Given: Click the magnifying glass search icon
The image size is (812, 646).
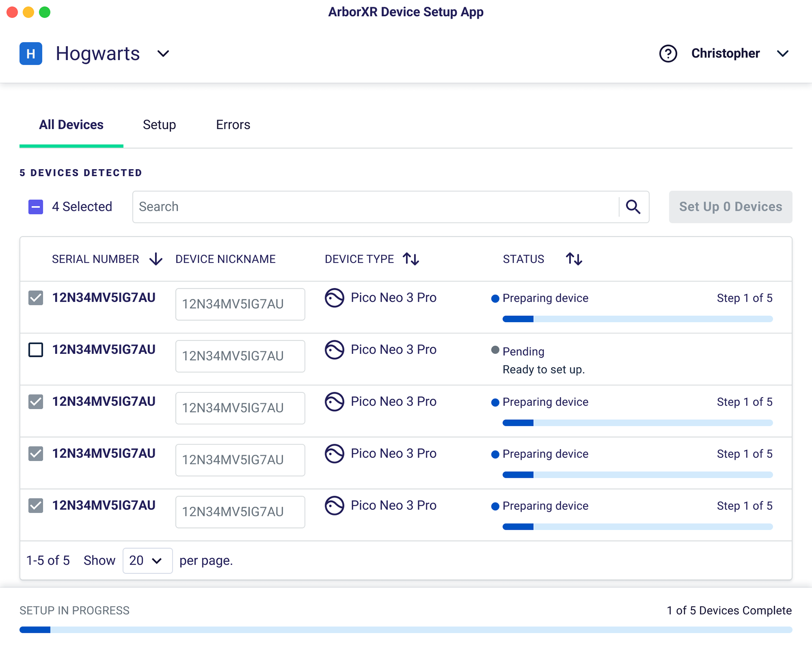Looking at the screenshot, I should pos(633,207).
